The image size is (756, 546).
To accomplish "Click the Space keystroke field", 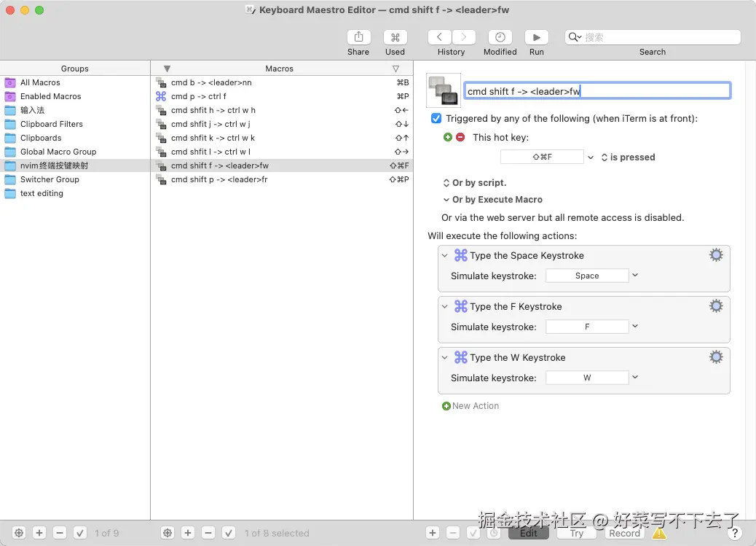I will coord(587,276).
